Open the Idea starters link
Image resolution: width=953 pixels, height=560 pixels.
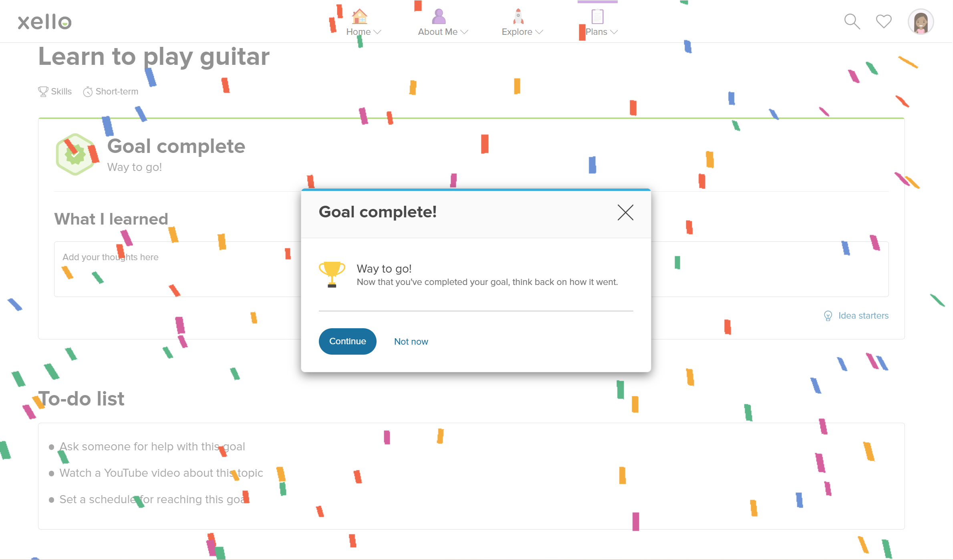pyautogui.click(x=863, y=316)
